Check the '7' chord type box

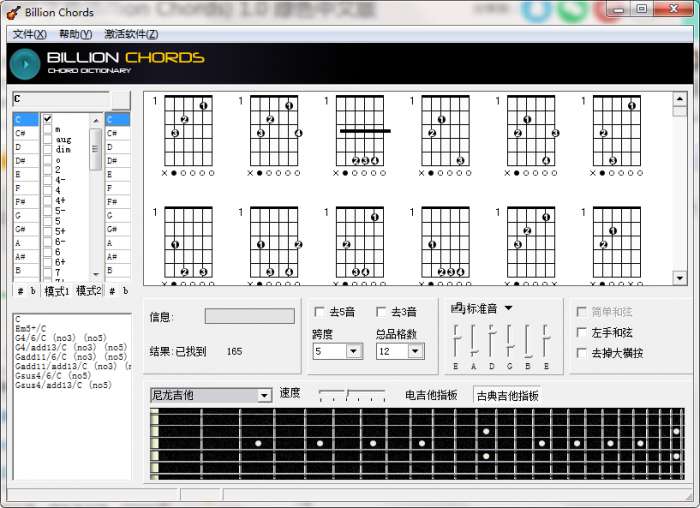pyautogui.click(x=48, y=272)
